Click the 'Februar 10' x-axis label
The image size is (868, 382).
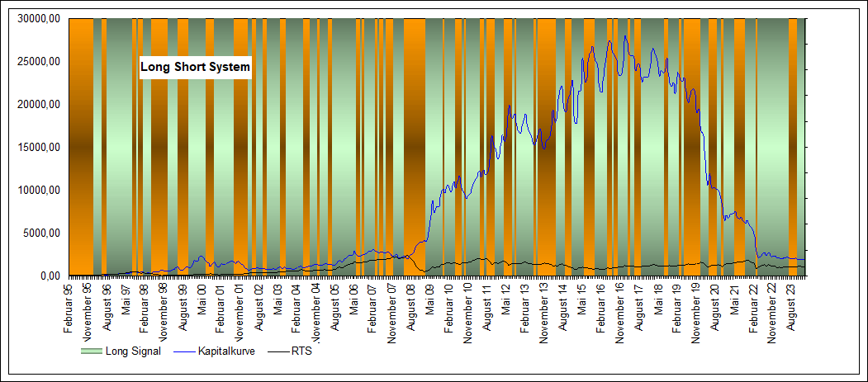point(448,309)
